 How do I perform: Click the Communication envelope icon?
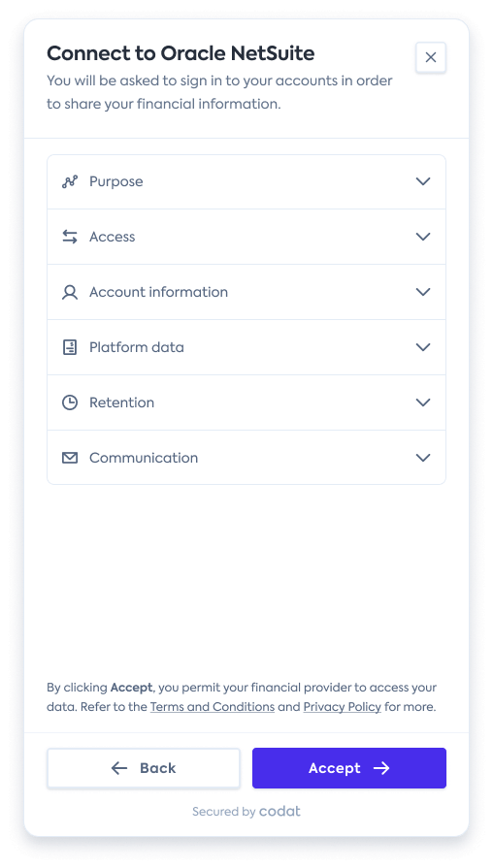(x=70, y=458)
